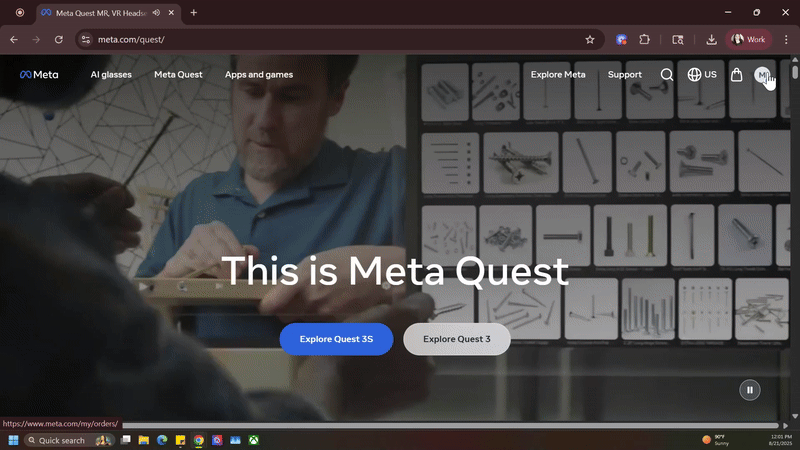Click the site information icon in address bar
Screen dimensions: 800x450
point(86,40)
